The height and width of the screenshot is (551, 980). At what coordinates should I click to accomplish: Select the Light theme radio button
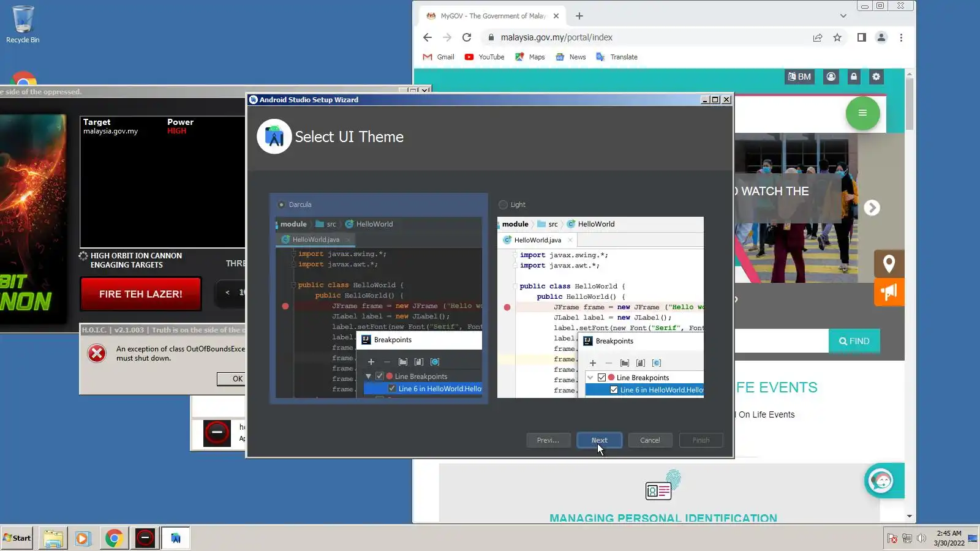(503, 204)
